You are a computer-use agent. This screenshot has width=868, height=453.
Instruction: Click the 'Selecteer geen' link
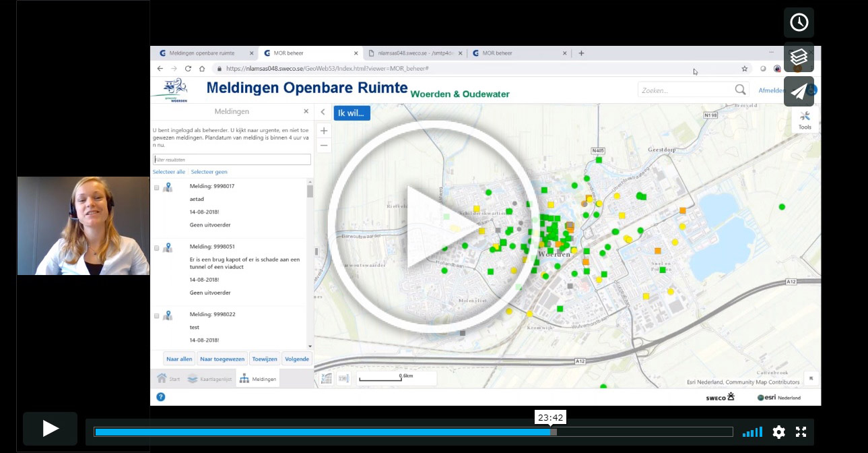point(209,172)
